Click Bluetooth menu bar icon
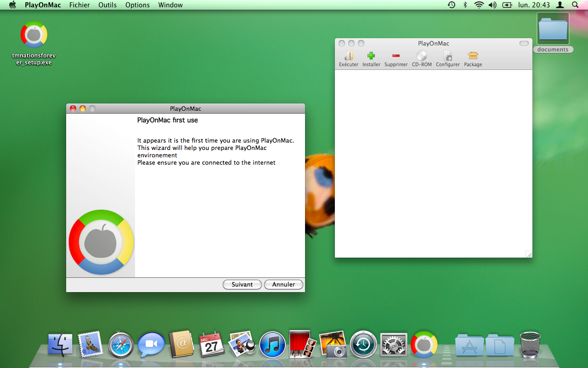This screenshot has height=368, width=588. (465, 5)
